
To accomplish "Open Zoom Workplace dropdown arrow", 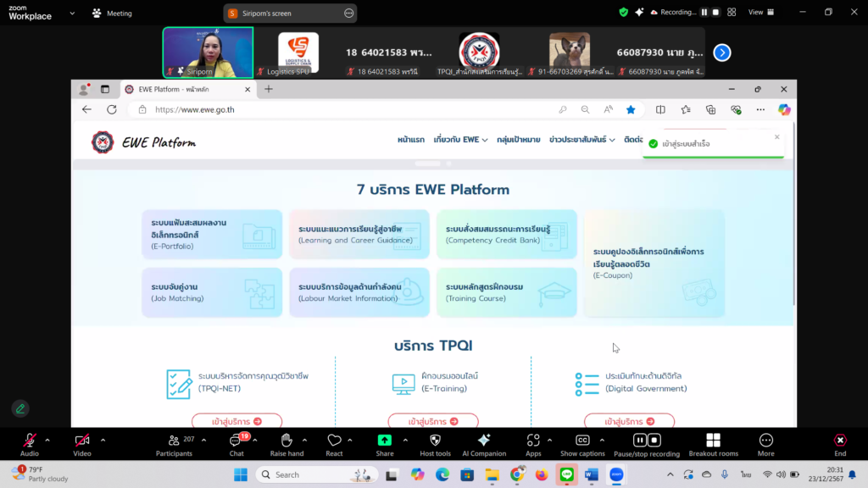I will tap(72, 14).
